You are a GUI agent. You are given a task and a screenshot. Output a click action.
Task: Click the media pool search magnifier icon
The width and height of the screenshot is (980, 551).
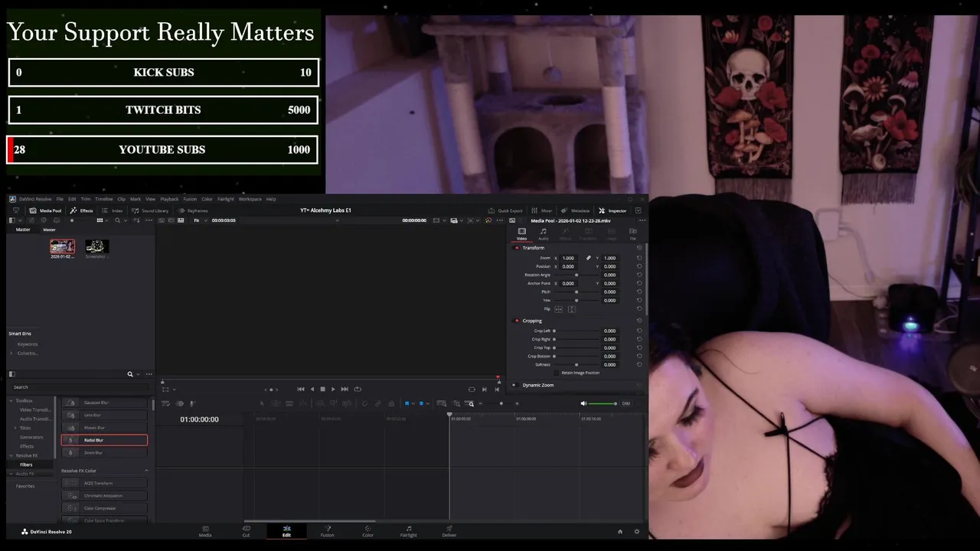(117, 220)
